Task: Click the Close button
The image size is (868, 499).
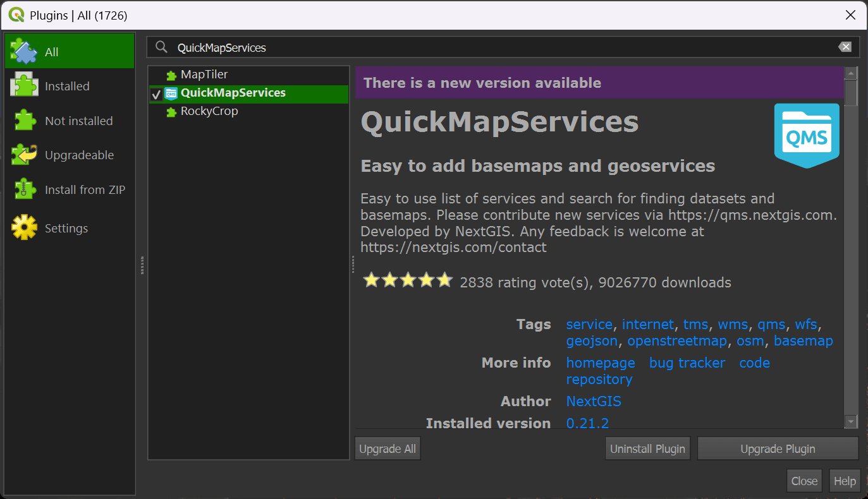Action: 804,481
